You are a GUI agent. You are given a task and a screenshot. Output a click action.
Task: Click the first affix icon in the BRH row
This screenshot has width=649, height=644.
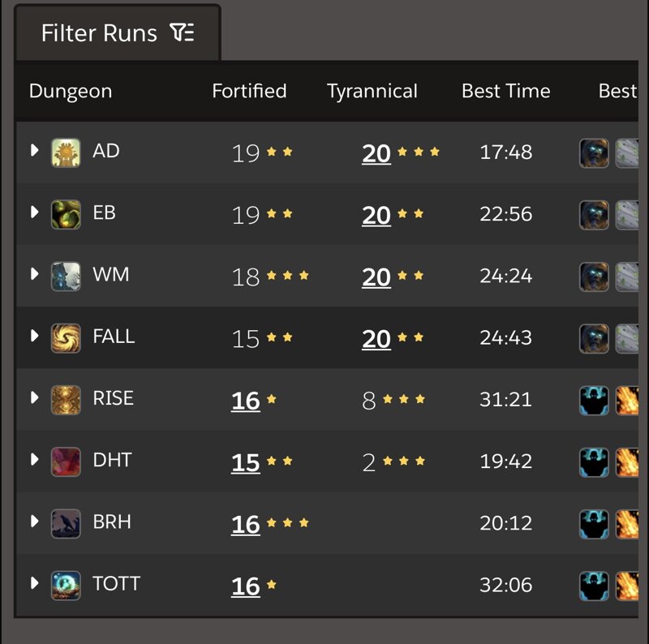pyautogui.click(x=594, y=524)
